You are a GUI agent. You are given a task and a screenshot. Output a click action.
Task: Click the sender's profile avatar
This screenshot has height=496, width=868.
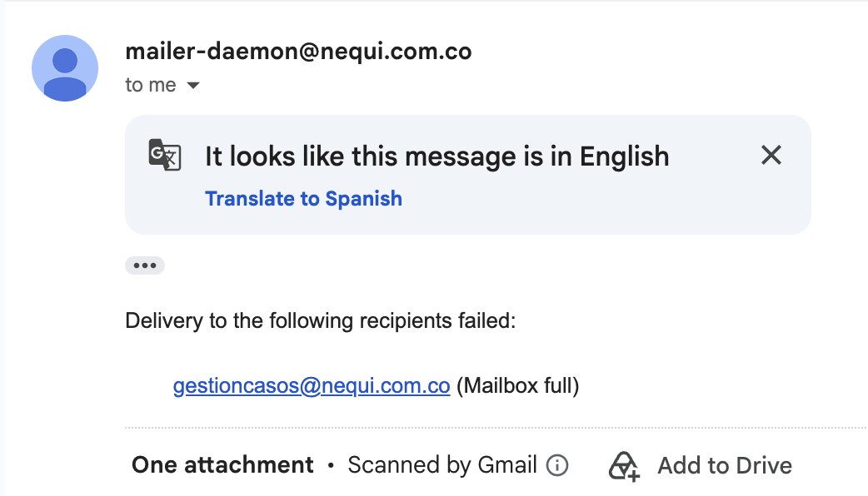click(65, 68)
